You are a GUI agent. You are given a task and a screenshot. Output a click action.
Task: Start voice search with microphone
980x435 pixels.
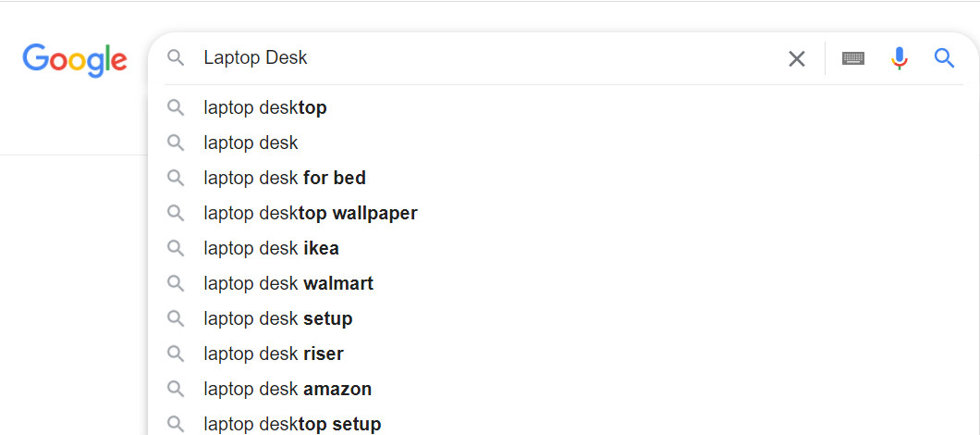click(899, 59)
